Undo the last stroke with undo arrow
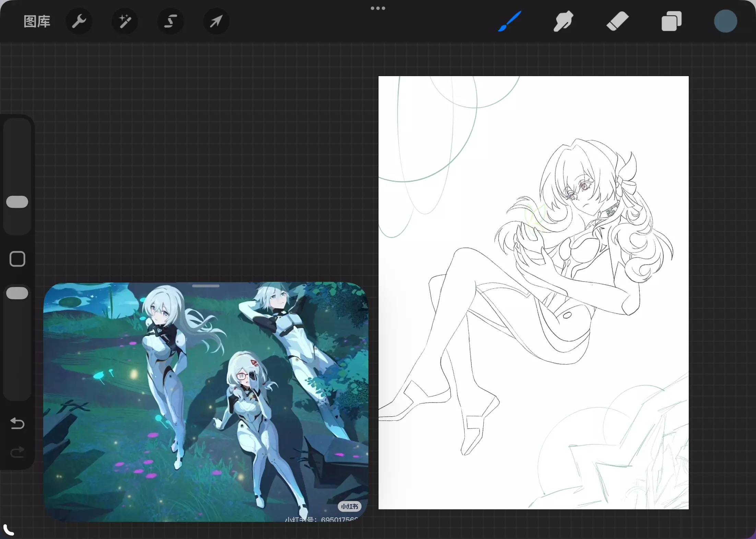The width and height of the screenshot is (756, 539). click(x=17, y=423)
